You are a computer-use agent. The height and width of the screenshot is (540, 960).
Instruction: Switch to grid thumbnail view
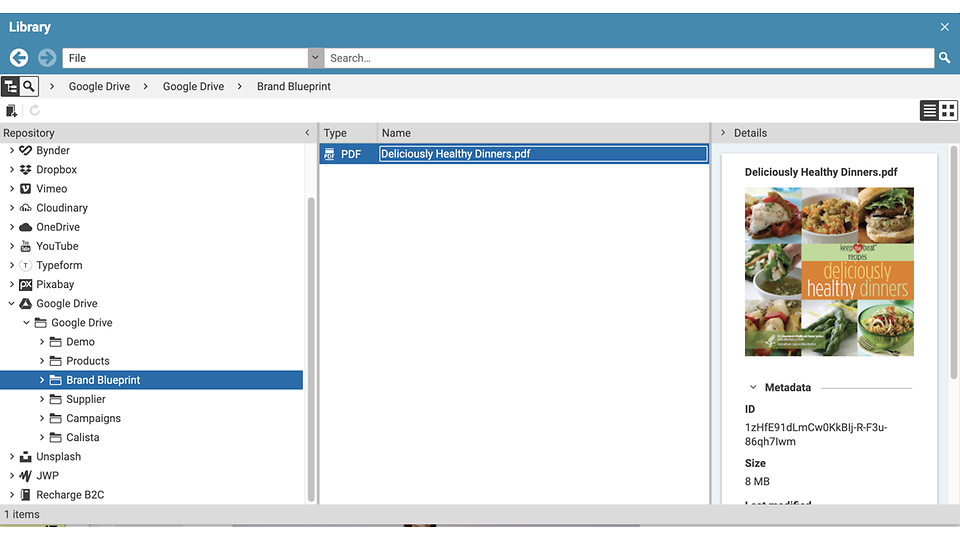coord(948,110)
